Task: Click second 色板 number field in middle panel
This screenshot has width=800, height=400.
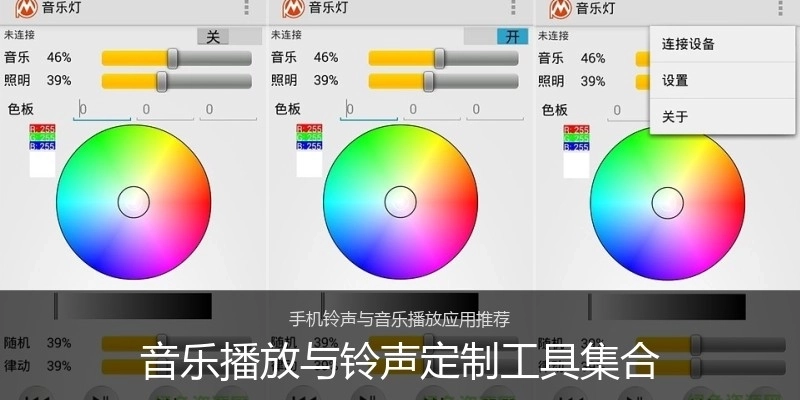Action: (x=432, y=110)
